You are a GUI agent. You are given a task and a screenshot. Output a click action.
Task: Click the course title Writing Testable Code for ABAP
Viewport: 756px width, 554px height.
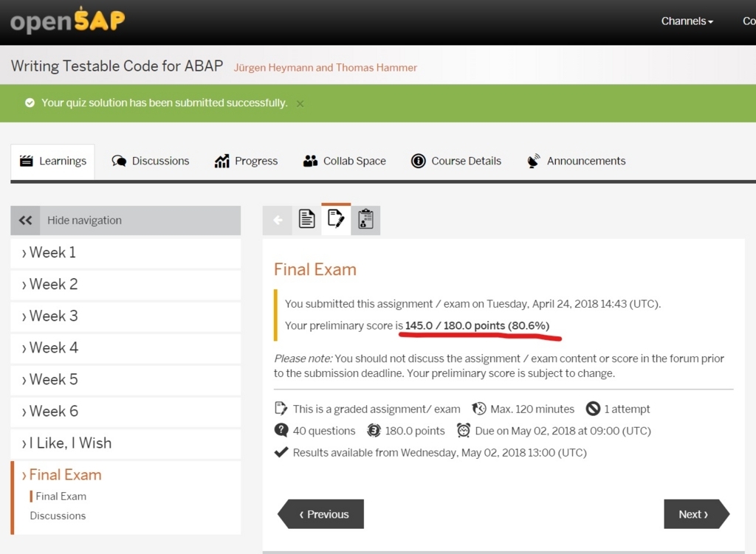[117, 66]
